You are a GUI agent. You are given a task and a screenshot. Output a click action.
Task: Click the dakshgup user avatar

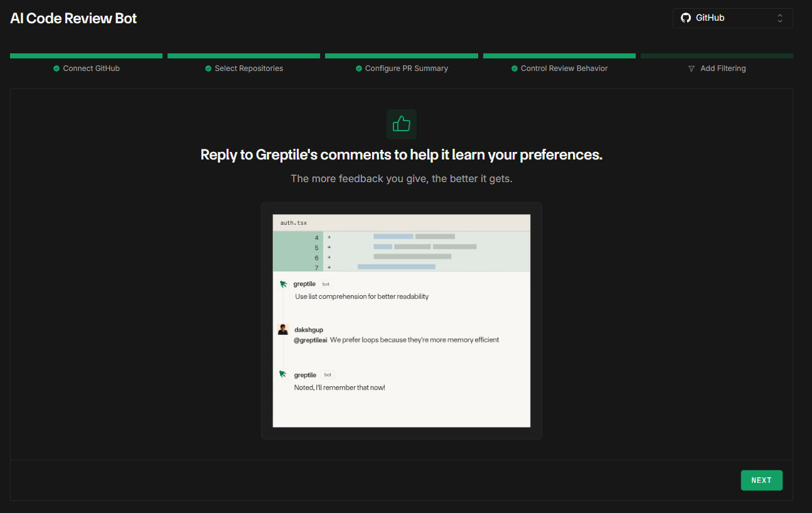click(283, 330)
